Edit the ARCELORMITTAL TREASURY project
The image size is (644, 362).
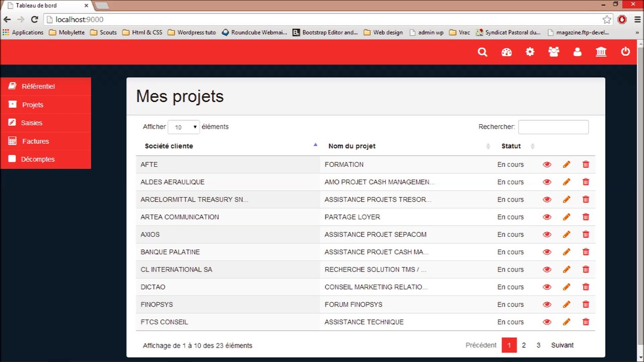coord(567,200)
